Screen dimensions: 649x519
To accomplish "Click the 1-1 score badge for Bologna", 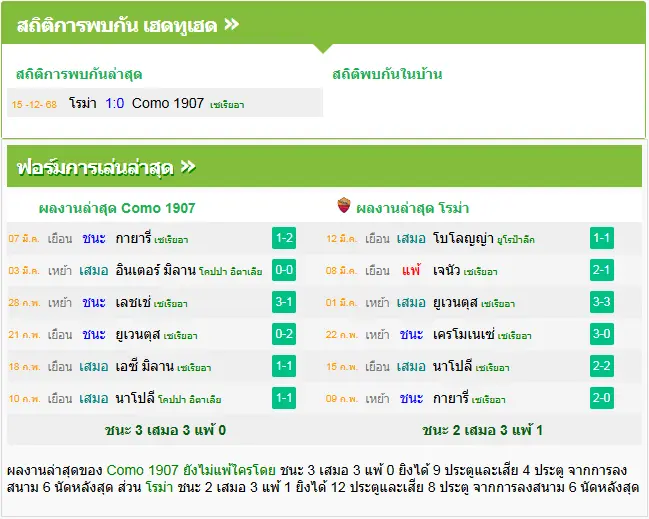I will pos(602,238).
